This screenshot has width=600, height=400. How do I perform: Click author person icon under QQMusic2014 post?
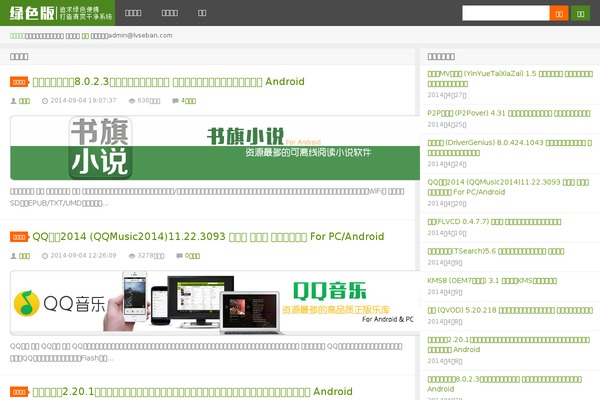point(13,256)
